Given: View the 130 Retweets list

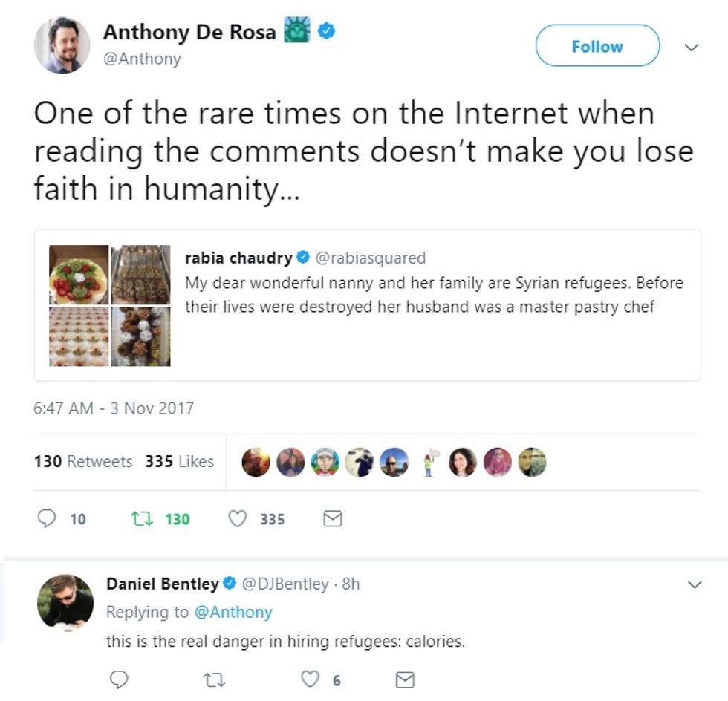Looking at the screenshot, I should pos(83,461).
